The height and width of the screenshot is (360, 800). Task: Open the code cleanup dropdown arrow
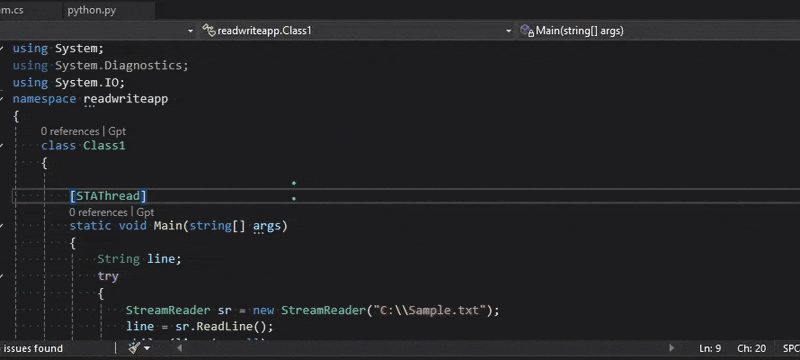(147, 348)
